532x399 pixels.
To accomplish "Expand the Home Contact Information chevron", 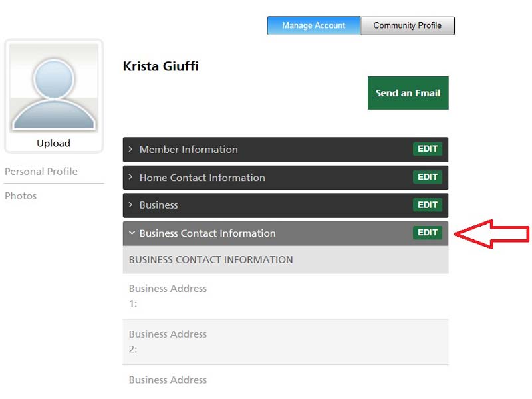I will pyautogui.click(x=131, y=178).
